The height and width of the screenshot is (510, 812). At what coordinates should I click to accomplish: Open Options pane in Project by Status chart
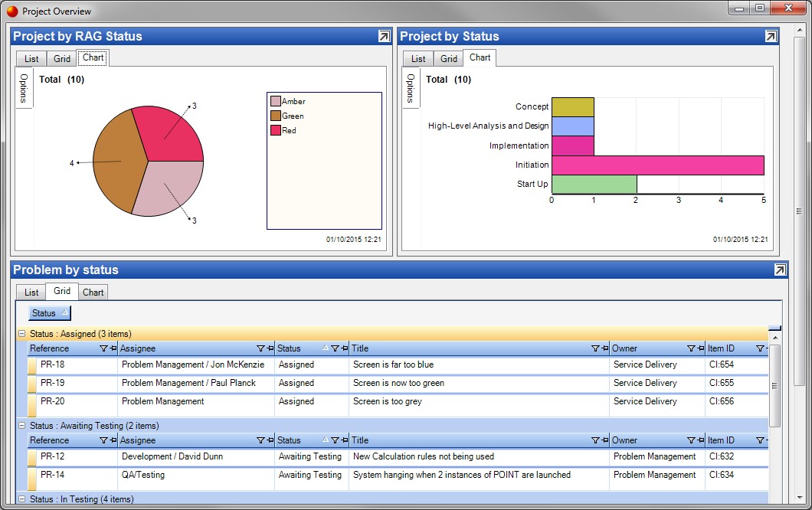coord(411,87)
